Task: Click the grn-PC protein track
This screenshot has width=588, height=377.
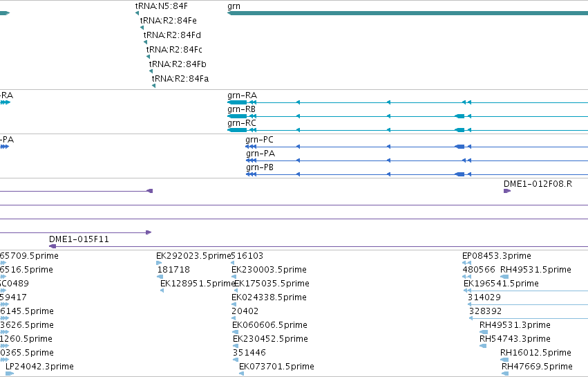Action: 417,147
